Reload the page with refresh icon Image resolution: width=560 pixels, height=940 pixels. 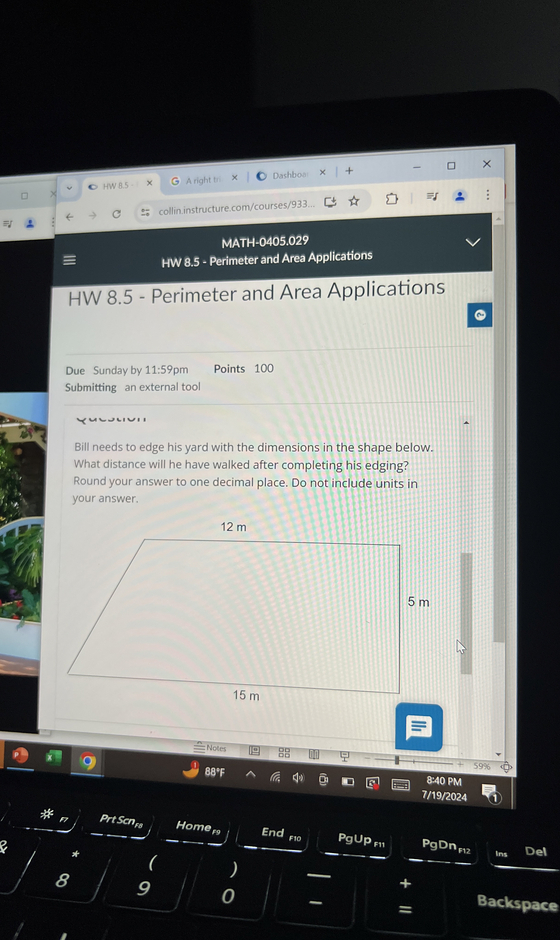click(117, 214)
